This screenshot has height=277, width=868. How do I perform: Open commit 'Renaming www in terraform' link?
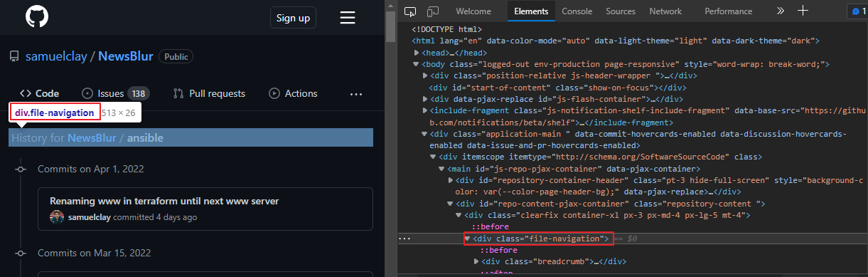(x=164, y=202)
